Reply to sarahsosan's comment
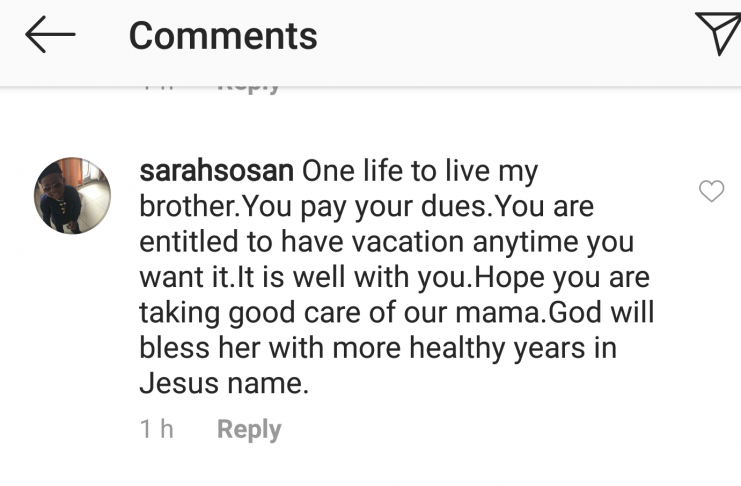This screenshot has height=486, width=741. (x=249, y=430)
